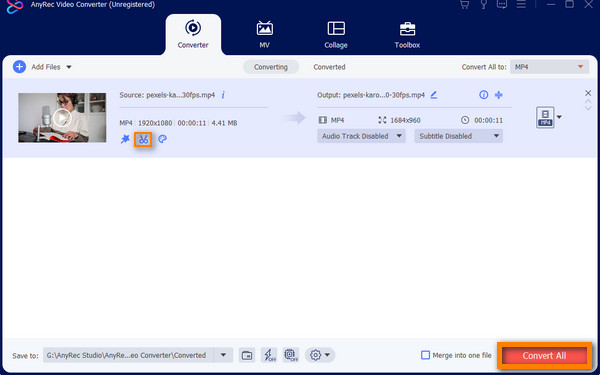
Task: Play the video thumbnail preview
Action: pos(62,117)
